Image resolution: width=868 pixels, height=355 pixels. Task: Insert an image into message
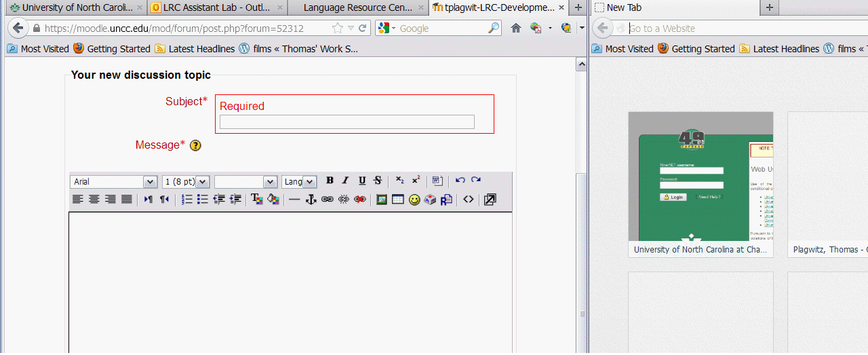point(382,200)
